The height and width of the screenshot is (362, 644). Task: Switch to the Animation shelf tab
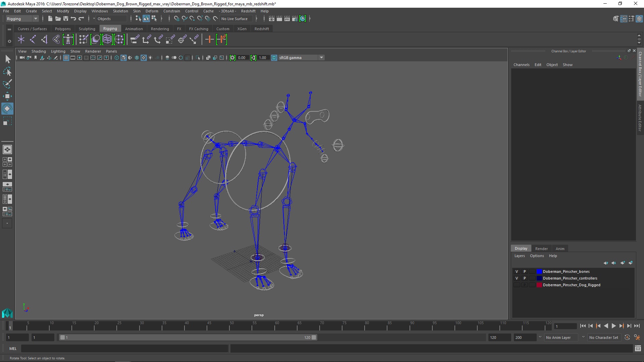[x=134, y=29]
